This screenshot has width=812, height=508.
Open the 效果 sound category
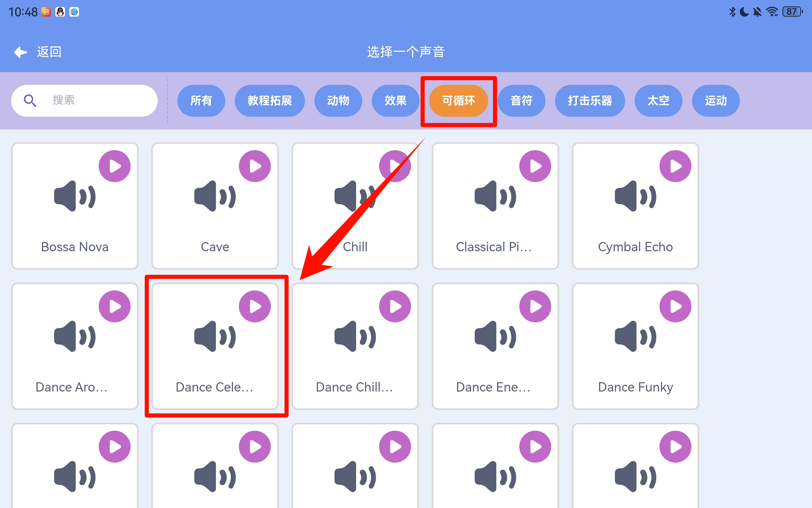396,100
